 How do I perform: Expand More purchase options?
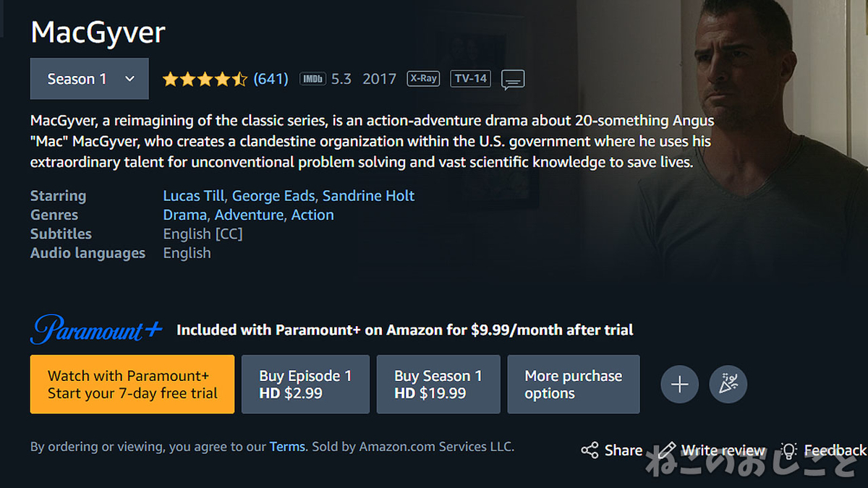coord(574,384)
